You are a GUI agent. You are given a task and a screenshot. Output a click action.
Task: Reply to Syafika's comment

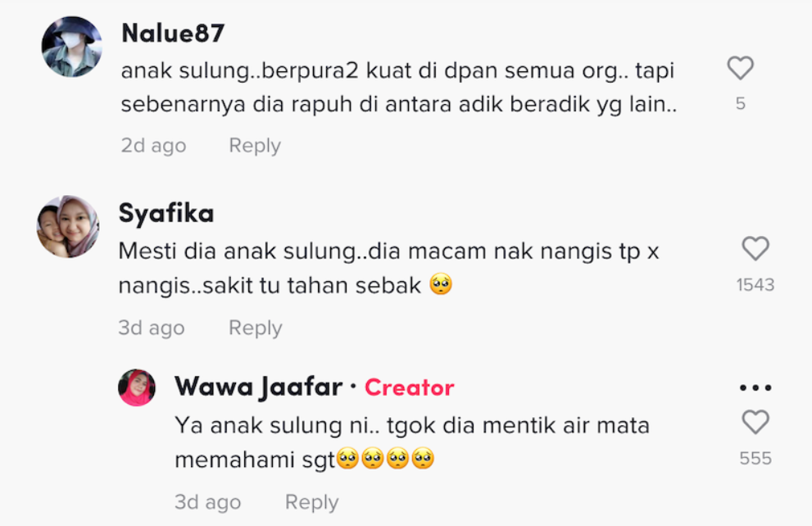256,328
